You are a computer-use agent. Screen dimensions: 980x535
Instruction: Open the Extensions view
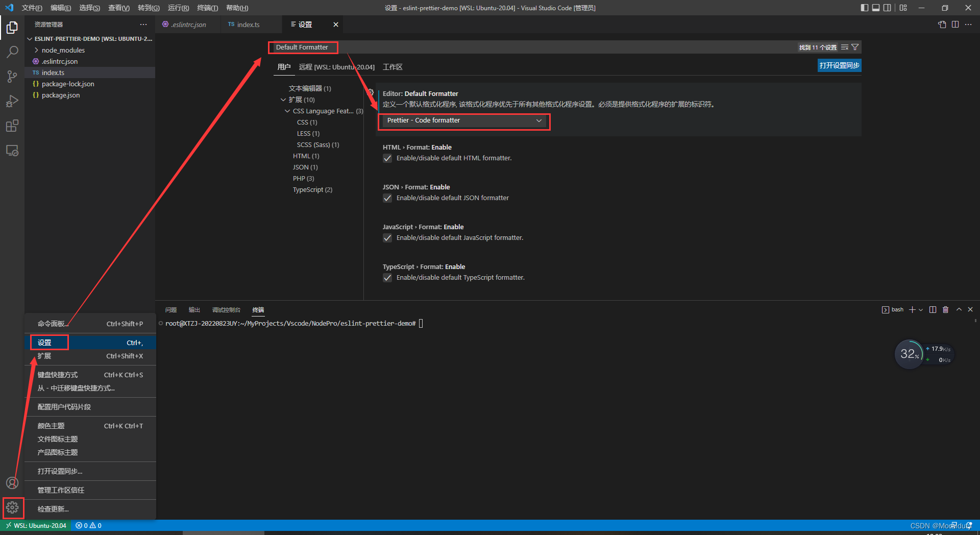(12, 125)
